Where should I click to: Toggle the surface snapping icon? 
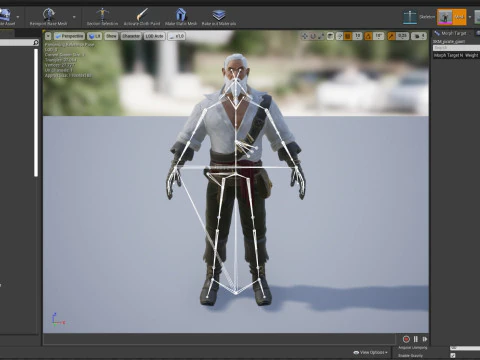click(x=340, y=36)
